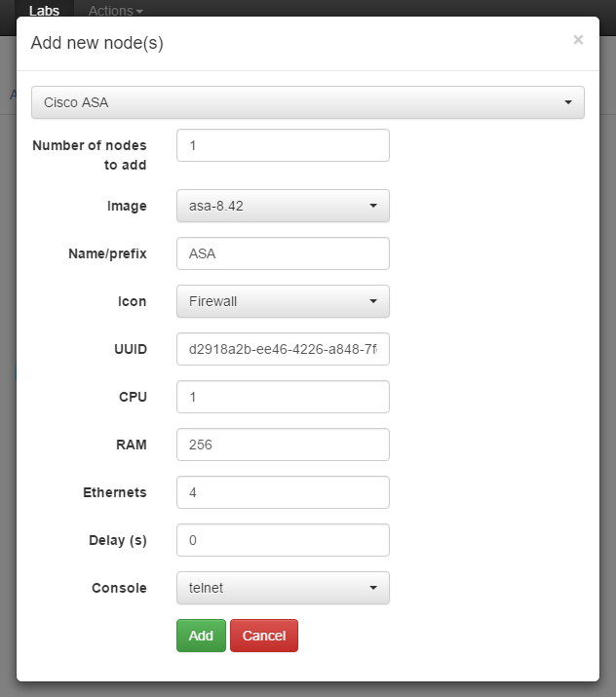Expand the Image dropdown showing asa-8.42
616x697 pixels.
pos(283,206)
